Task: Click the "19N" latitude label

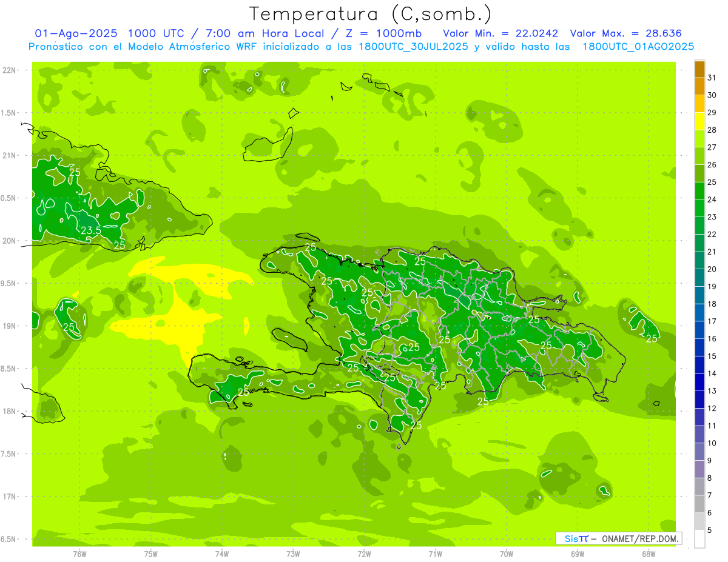Action: 9,326
